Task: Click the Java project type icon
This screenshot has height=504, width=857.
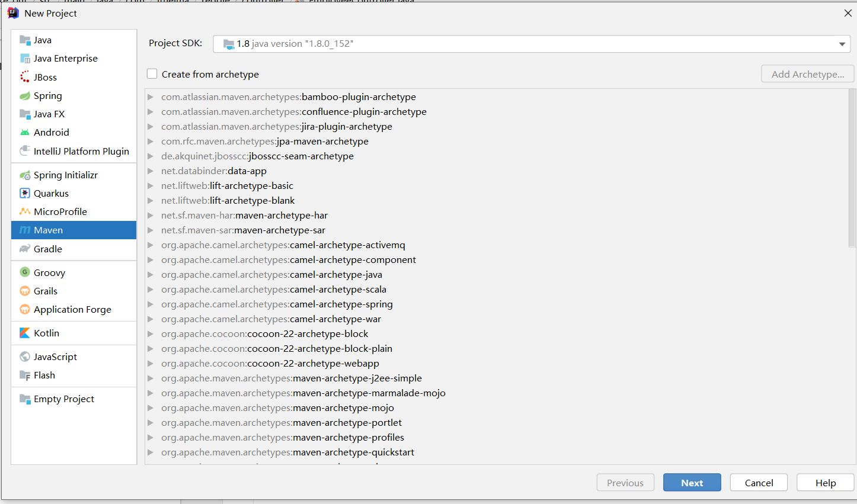Action: 25,40
